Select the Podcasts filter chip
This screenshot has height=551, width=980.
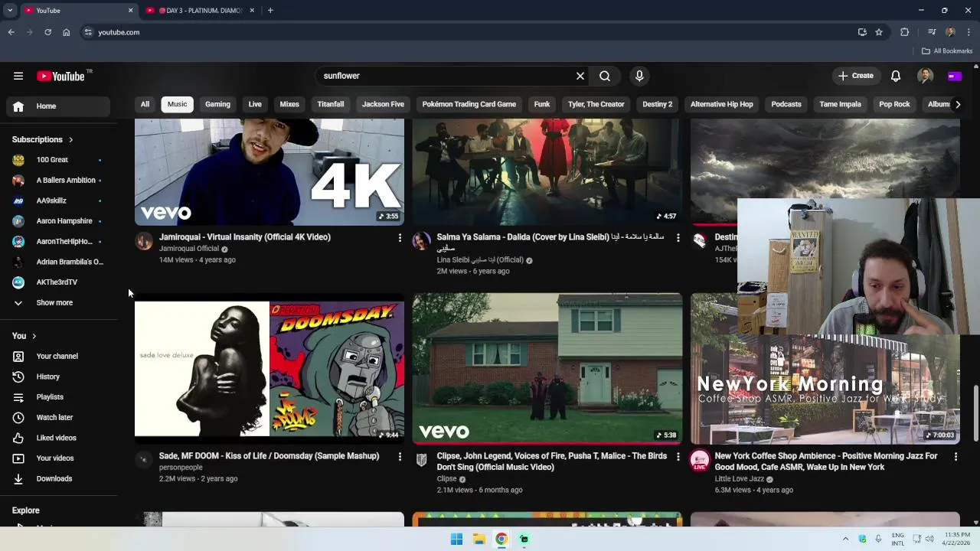pos(786,104)
